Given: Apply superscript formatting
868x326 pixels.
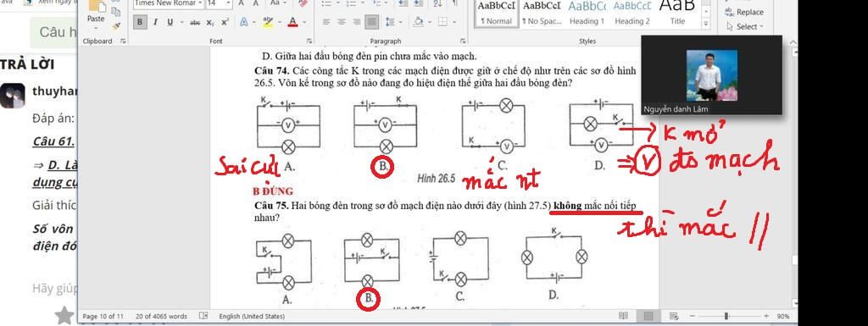Looking at the screenshot, I should pos(224,23).
